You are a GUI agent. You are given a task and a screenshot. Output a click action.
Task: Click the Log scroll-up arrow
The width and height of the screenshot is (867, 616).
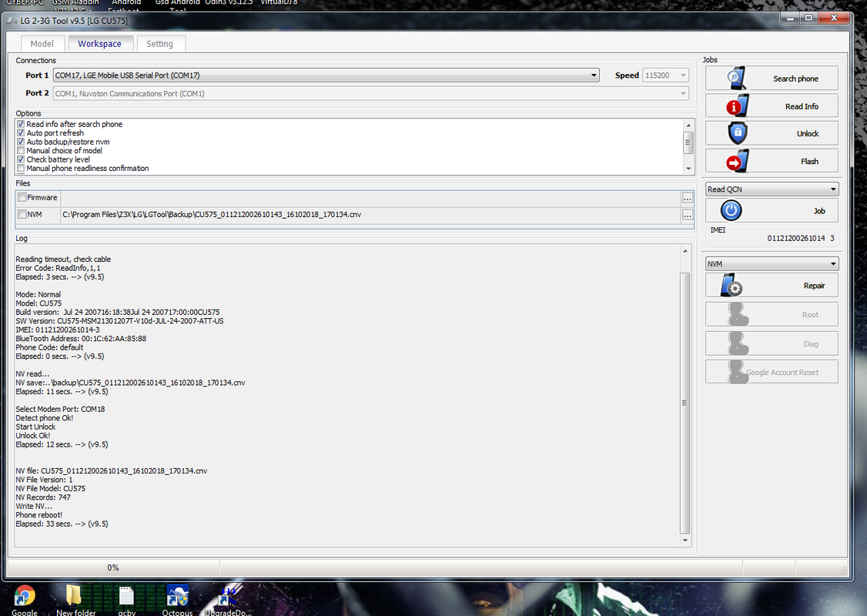pos(685,251)
